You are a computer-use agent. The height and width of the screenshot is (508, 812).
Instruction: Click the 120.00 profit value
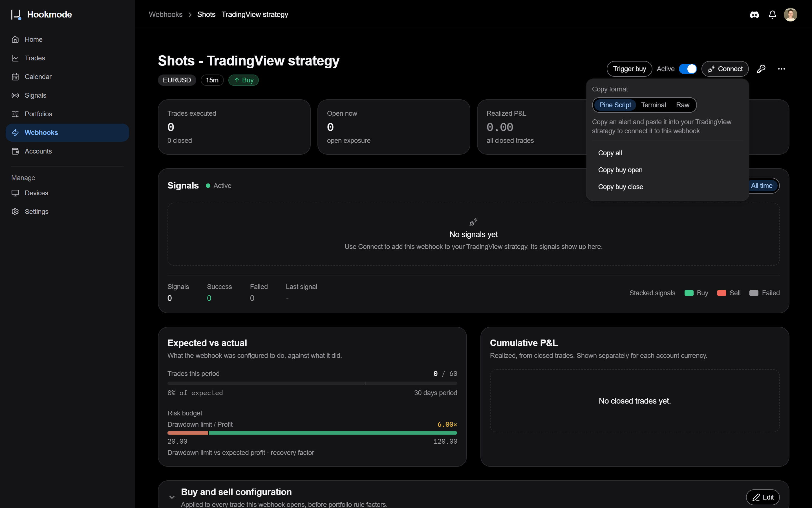(445, 441)
